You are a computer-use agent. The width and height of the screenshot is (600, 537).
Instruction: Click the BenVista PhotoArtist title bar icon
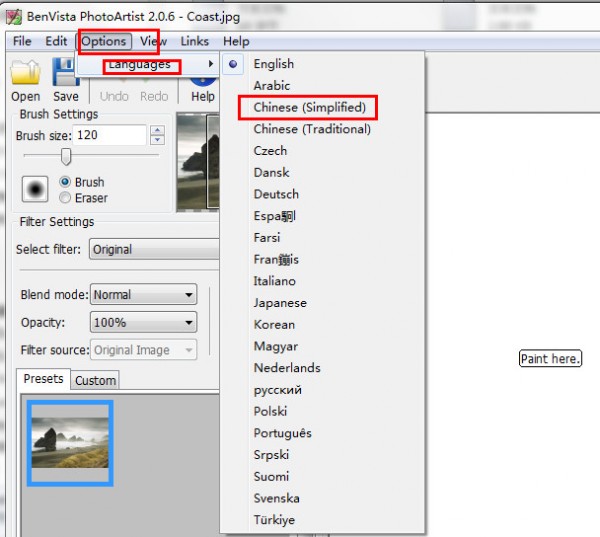(x=14, y=17)
